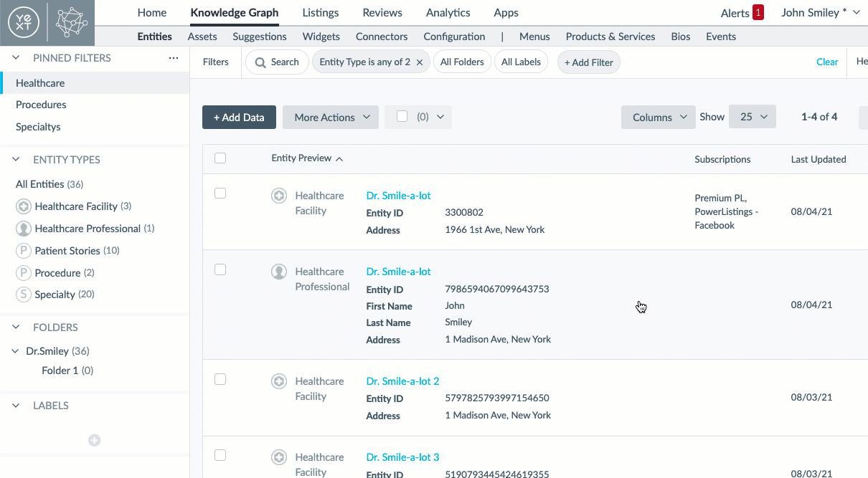Collapse the PINNED FILTERS section
The image size is (868, 478).
pos(15,57)
